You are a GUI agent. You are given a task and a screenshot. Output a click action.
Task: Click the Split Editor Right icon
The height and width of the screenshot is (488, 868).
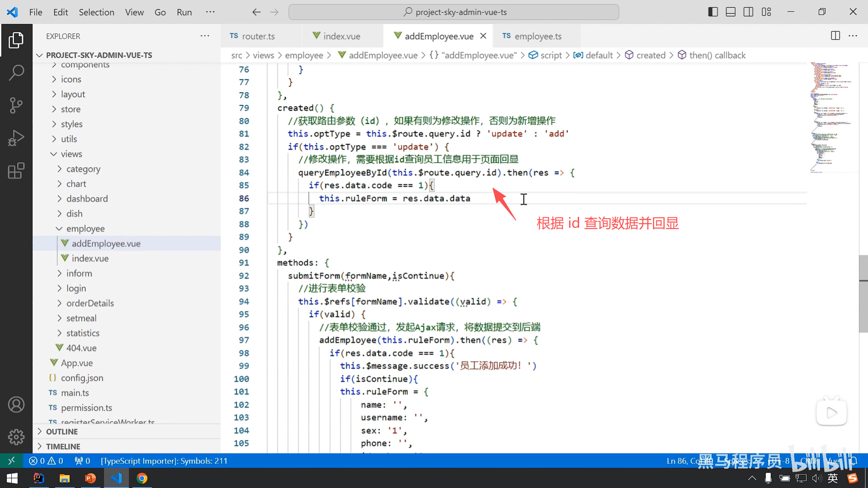point(835,36)
